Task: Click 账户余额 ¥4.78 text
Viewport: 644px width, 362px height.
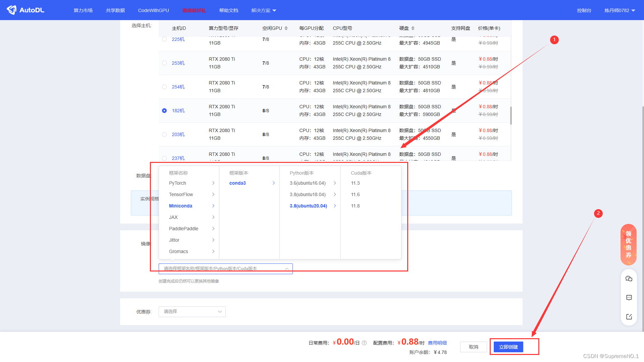Action: pyautogui.click(x=428, y=352)
